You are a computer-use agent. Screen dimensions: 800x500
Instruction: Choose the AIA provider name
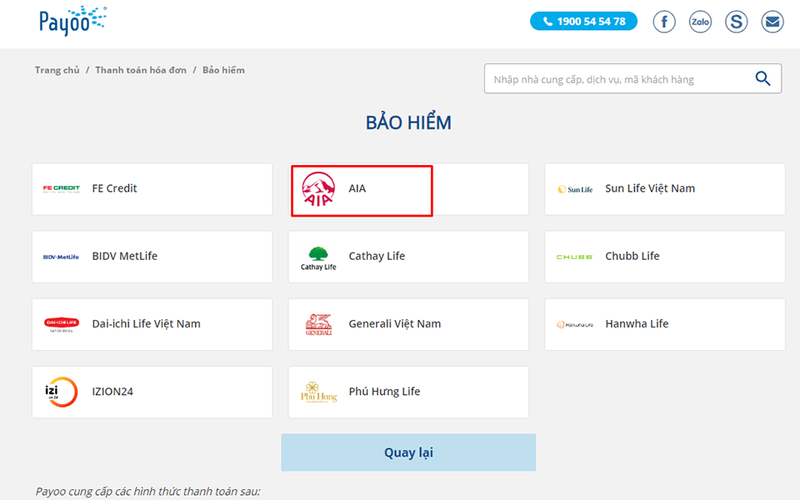(357, 188)
